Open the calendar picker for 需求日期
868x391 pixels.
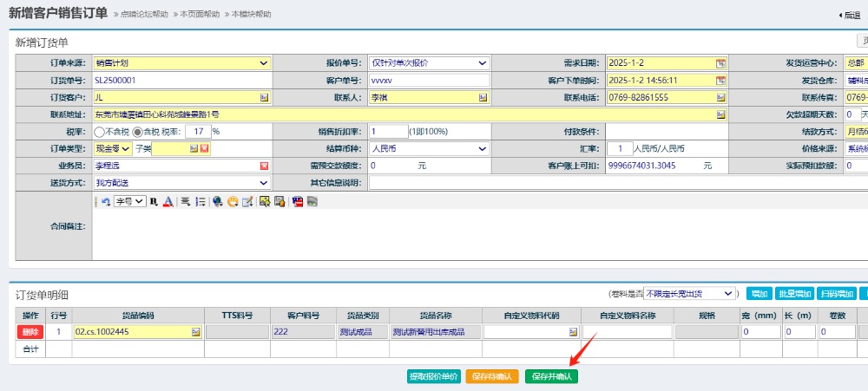coord(720,63)
